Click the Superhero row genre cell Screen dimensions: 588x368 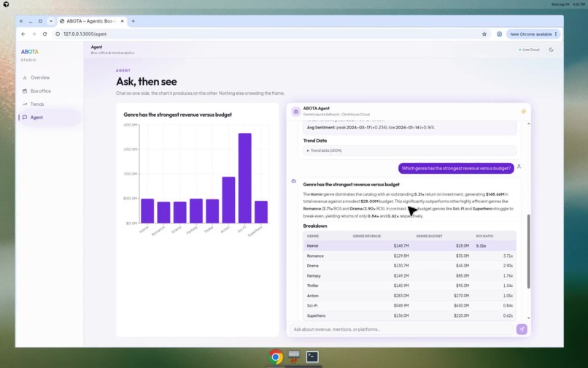(x=316, y=316)
